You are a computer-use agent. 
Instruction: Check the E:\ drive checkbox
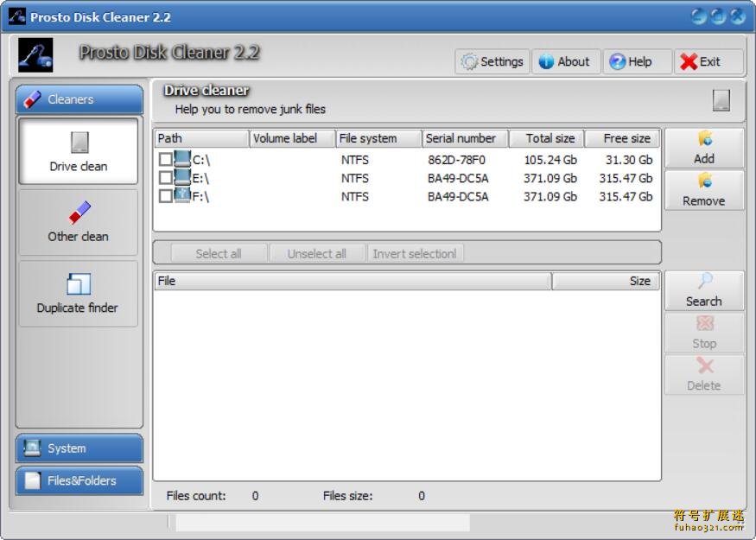pos(165,178)
